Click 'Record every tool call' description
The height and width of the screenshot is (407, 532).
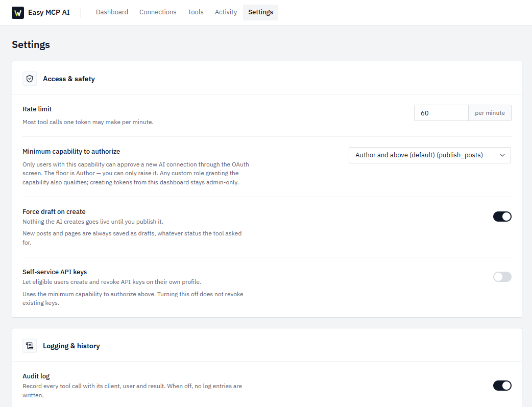(x=132, y=391)
